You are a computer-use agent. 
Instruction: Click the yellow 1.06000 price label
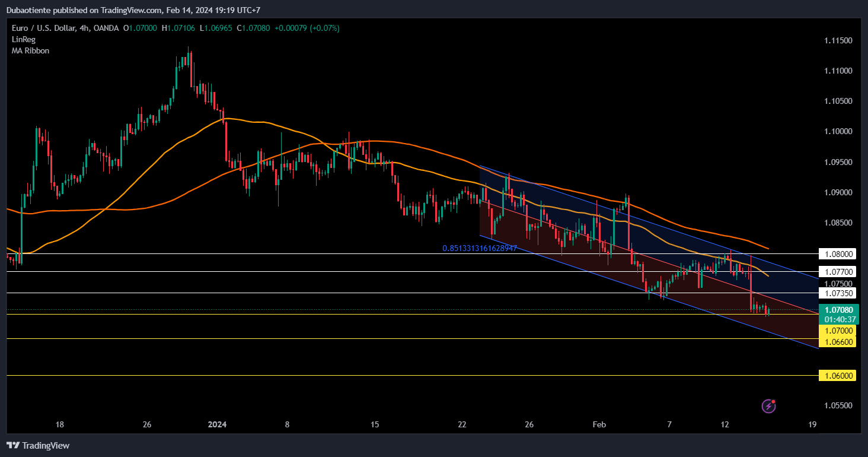[838, 376]
